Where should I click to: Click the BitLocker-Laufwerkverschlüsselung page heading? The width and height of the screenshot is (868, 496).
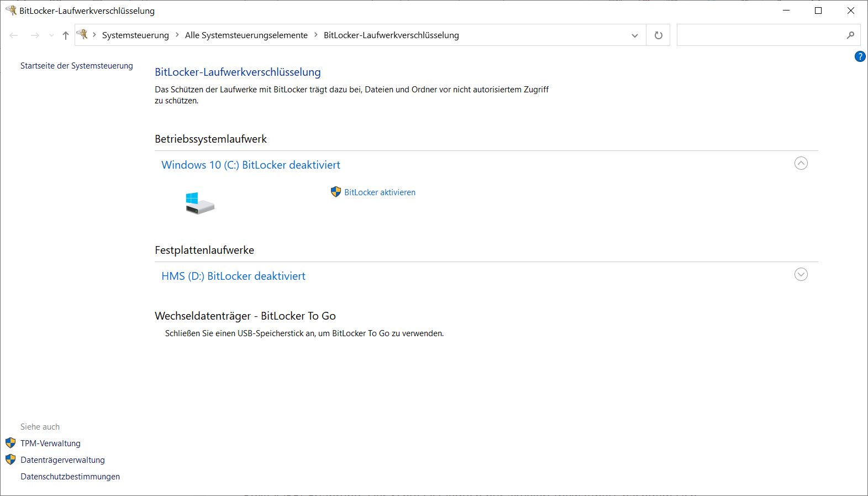(238, 72)
